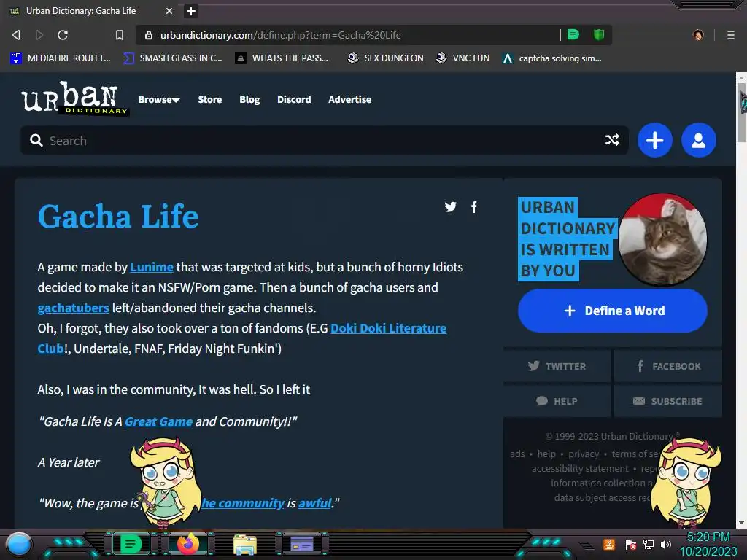Open the SMASH GLASS IN C... bookmark
The width and height of the screenshot is (747, 560).
(173, 58)
